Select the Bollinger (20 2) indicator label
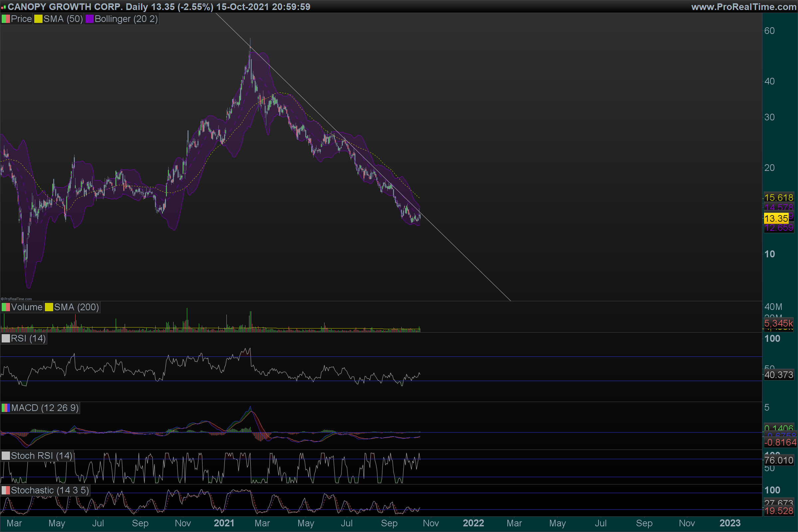 pyautogui.click(x=126, y=19)
